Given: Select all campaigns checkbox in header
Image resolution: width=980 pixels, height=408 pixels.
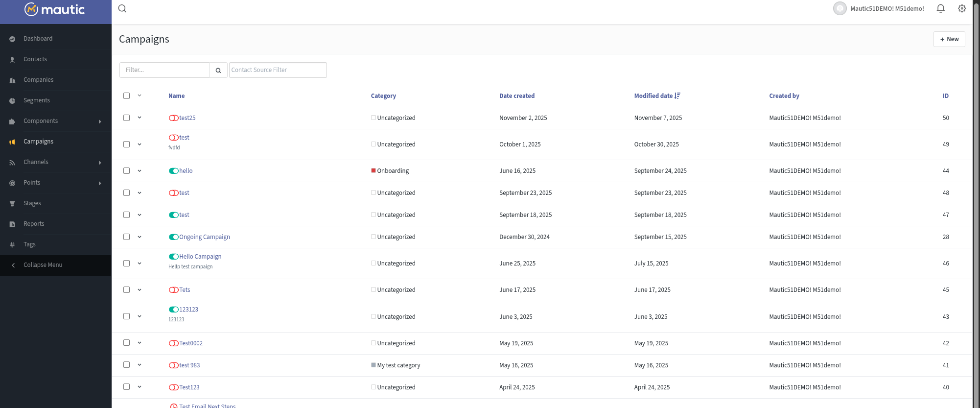Looking at the screenshot, I should (x=127, y=96).
